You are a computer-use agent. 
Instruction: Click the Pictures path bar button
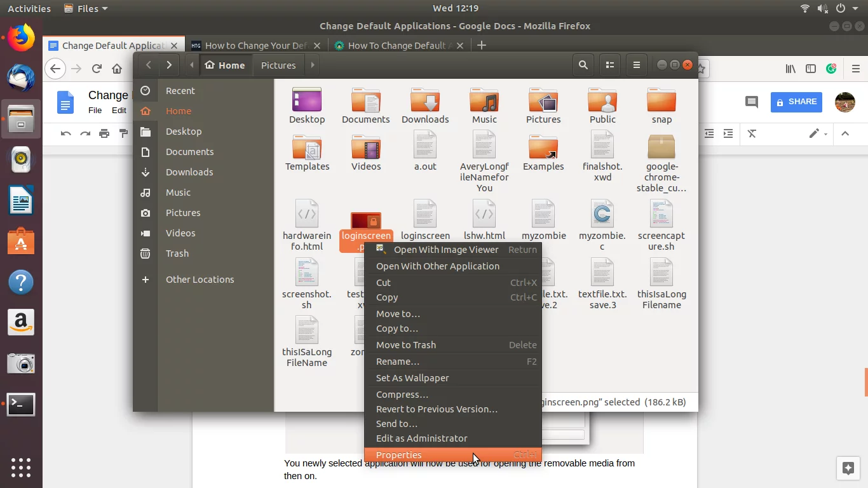[x=278, y=65]
